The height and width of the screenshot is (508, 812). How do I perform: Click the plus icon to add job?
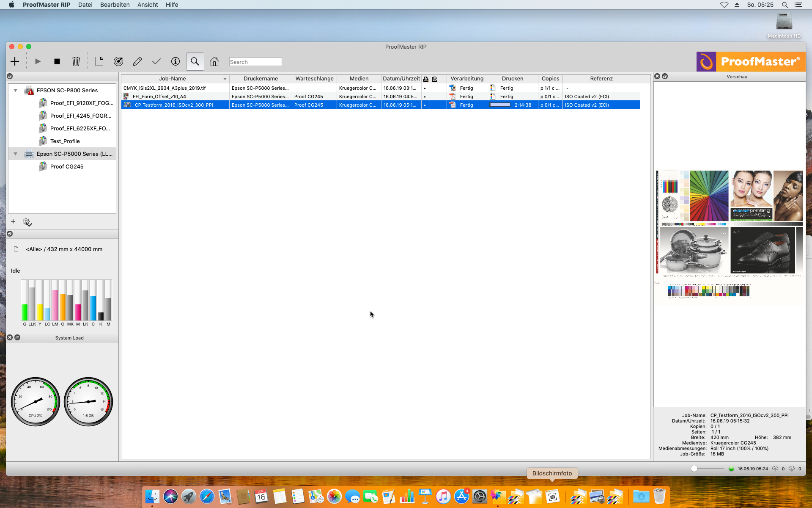(x=15, y=62)
